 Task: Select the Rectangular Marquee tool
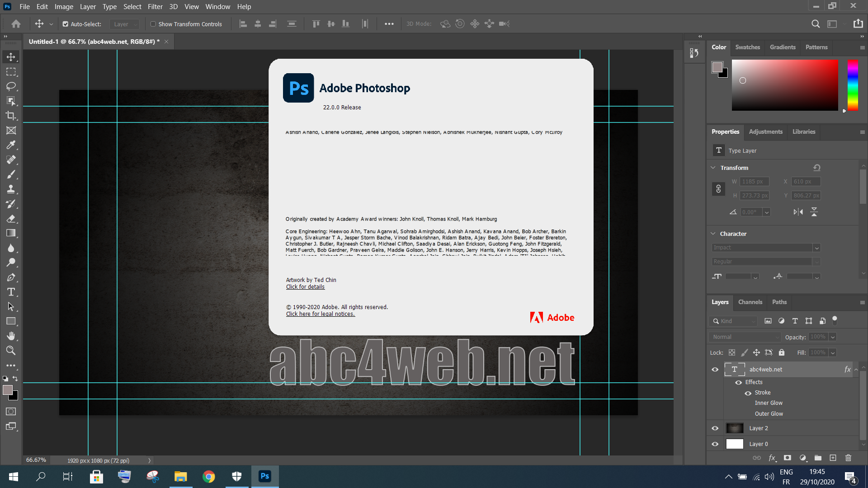coord(11,72)
